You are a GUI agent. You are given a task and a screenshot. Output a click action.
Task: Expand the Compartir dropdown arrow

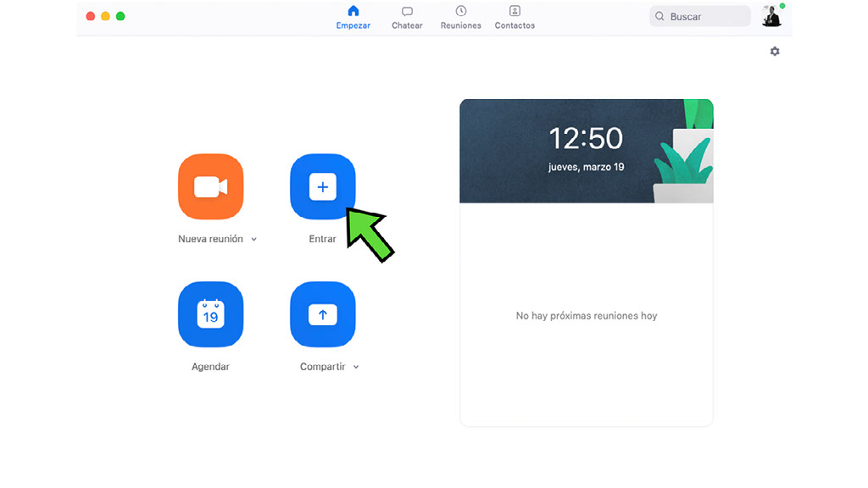[x=356, y=368]
